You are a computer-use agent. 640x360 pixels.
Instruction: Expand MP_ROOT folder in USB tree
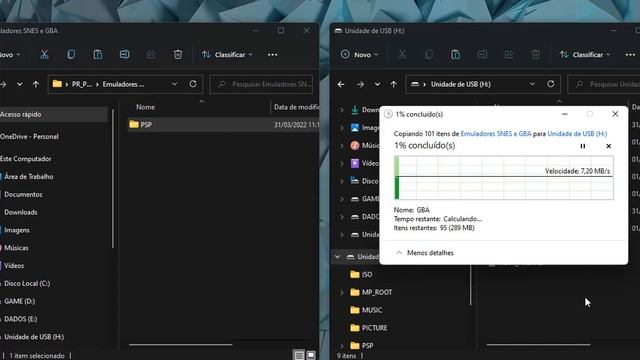pos(342,292)
